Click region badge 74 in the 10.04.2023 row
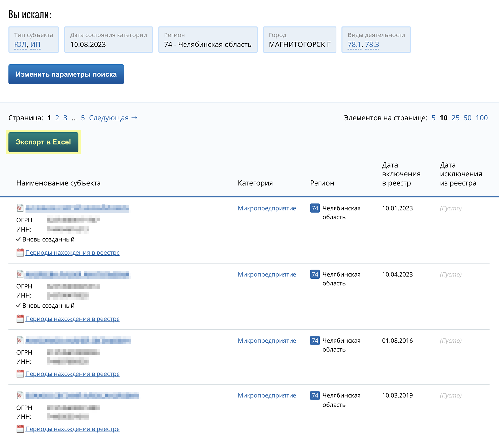 point(315,274)
